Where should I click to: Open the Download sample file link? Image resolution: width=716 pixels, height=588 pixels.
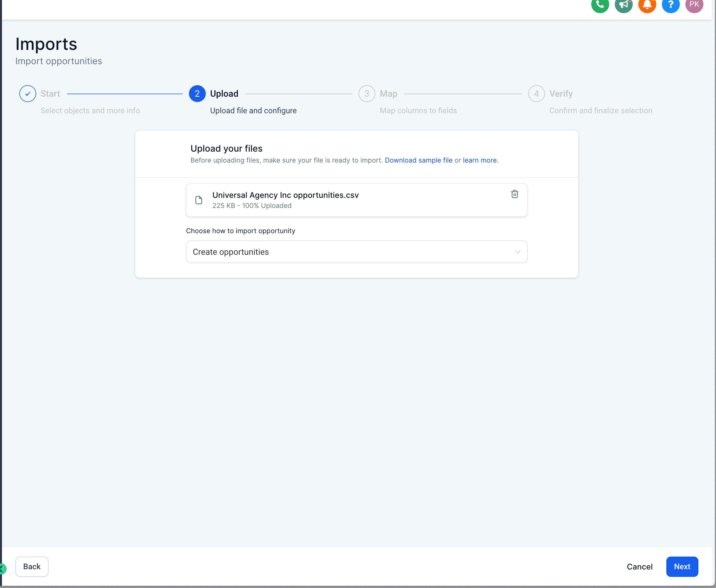pos(419,160)
